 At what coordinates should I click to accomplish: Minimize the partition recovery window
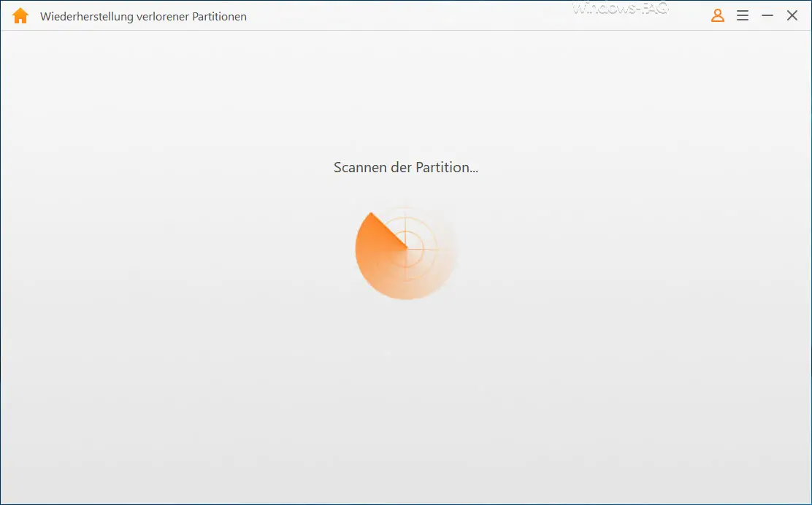pyautogui.click(x=767, y=15)
